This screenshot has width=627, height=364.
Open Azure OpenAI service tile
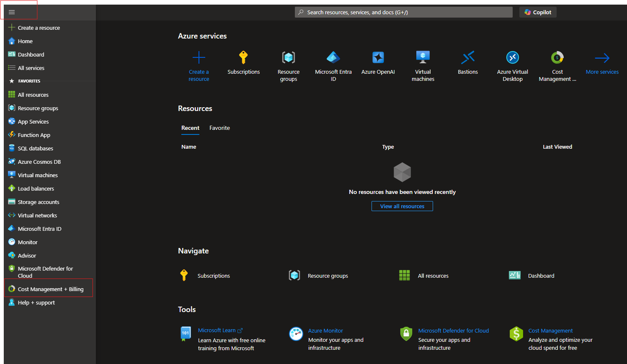(x=378, y=63)
